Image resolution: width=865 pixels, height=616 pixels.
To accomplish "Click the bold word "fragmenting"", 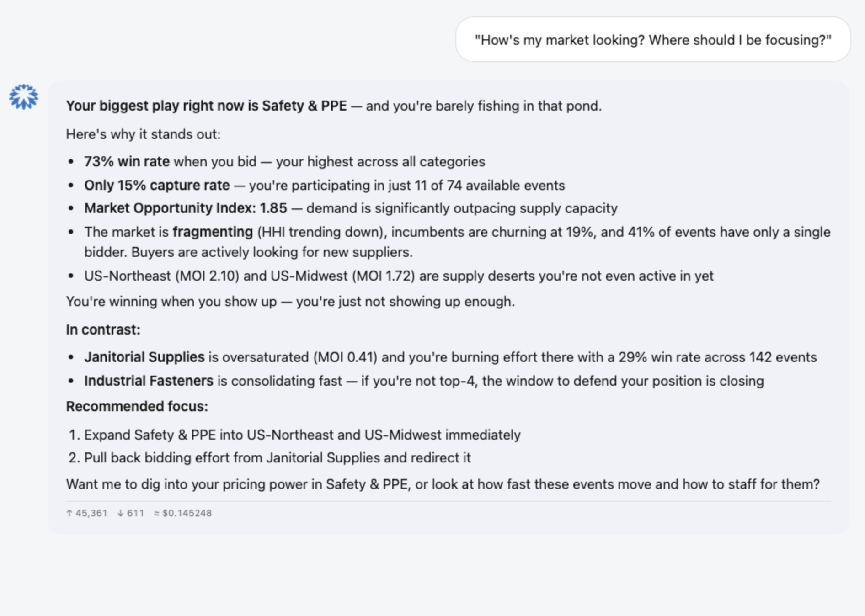I will tap(213, 232).
